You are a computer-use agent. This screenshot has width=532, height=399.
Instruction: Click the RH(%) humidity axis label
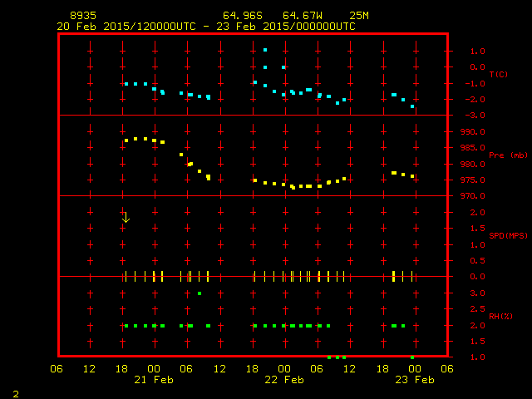pos(500,316)
